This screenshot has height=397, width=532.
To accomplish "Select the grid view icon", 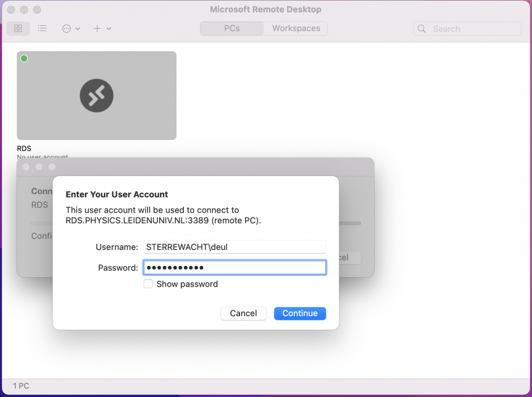I will [x=18, y=28].
